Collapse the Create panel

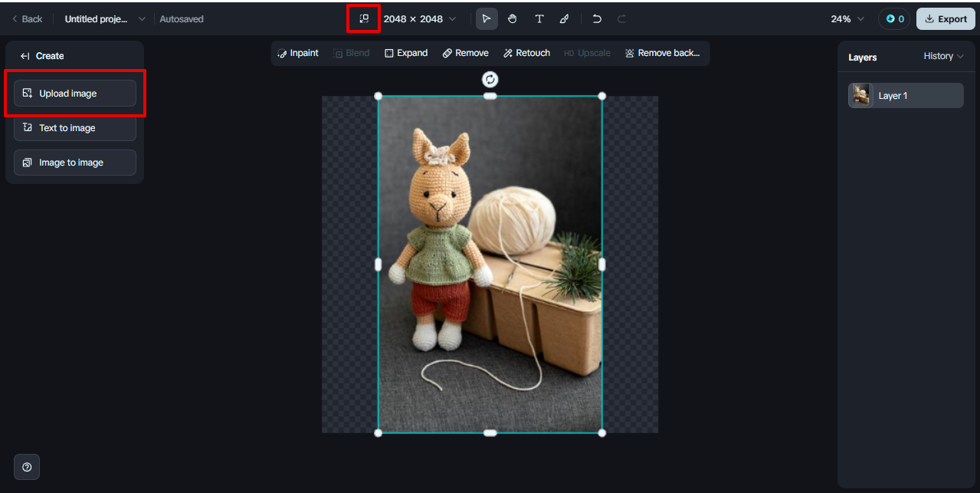coord(25,56)
